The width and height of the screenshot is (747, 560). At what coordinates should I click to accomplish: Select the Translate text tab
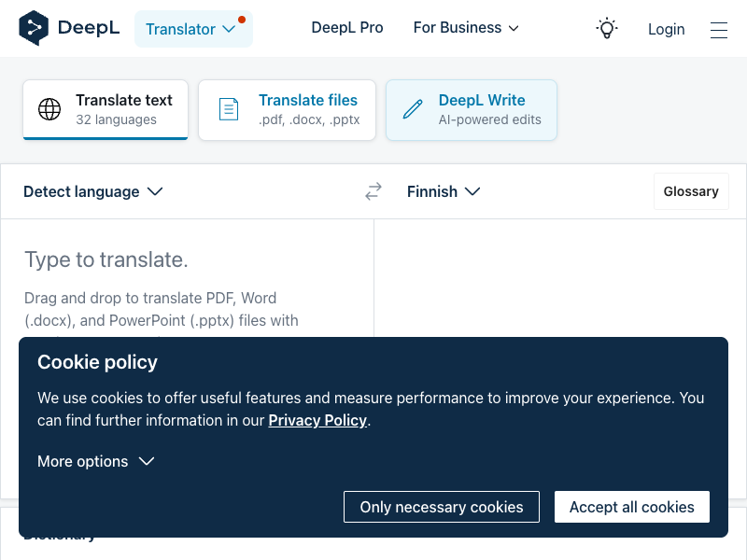[x=106, y=110]
